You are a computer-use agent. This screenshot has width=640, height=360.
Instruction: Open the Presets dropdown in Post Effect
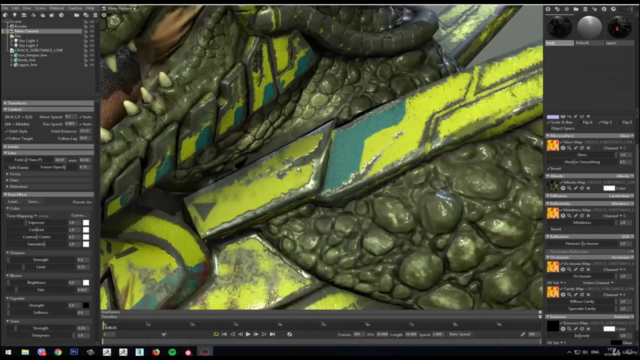[82, 202]
